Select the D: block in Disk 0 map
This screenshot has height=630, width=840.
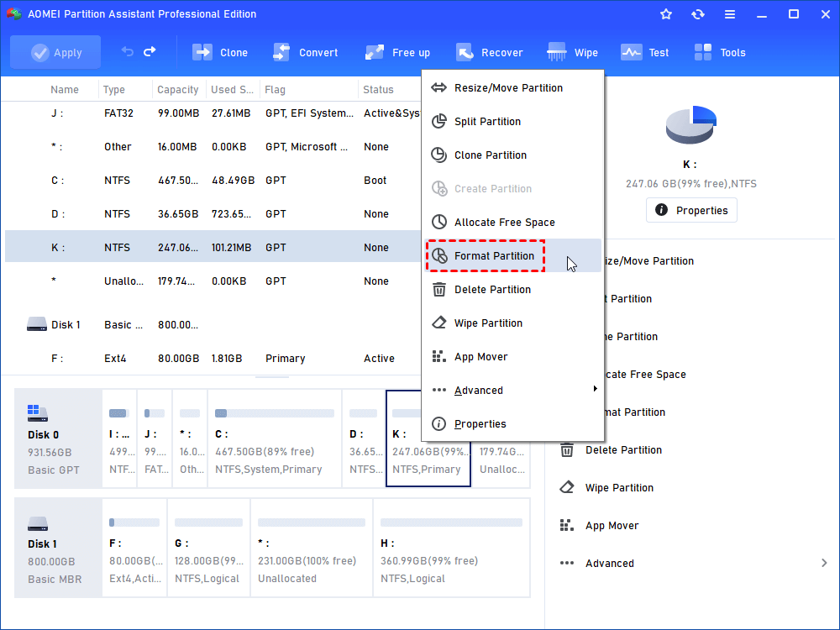point(364,438)
